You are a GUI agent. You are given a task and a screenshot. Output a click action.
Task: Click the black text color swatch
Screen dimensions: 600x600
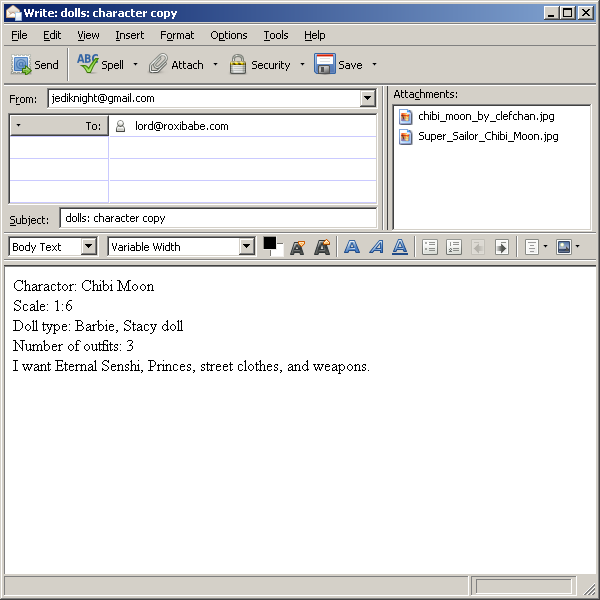click(x=270, y=243)
